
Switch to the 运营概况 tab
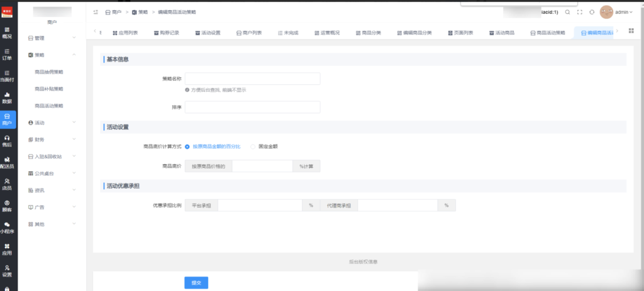(327, 33)
